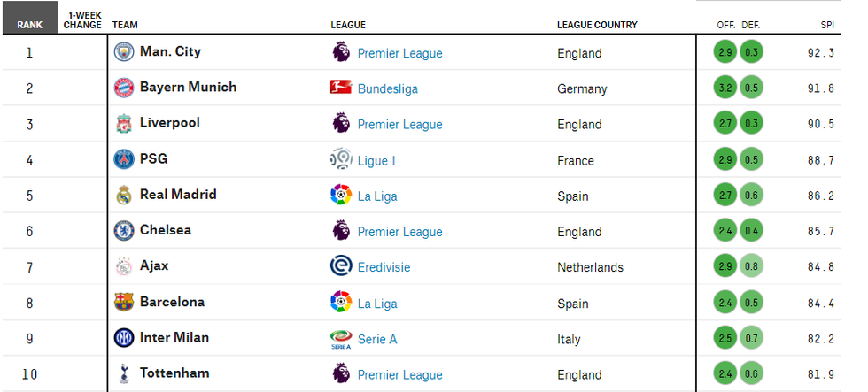Sort by the LEAGUE COUNTRY header
Viewport: 868px width, 392px height.
click(597, 25)
